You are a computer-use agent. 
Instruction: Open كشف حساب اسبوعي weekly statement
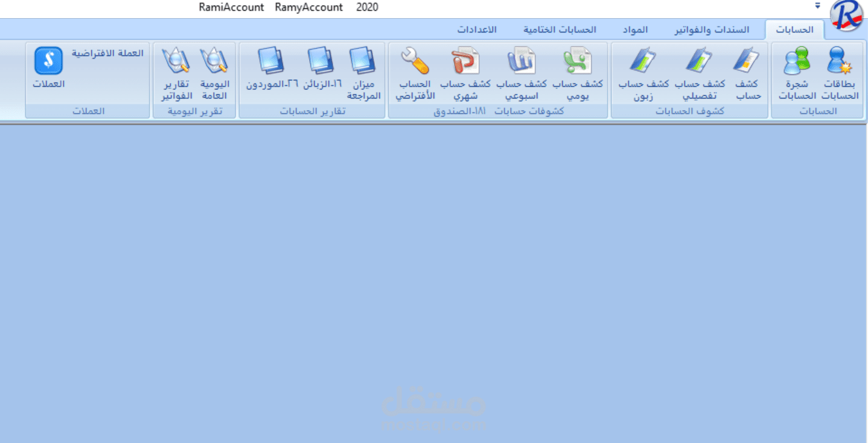[522, 74]
